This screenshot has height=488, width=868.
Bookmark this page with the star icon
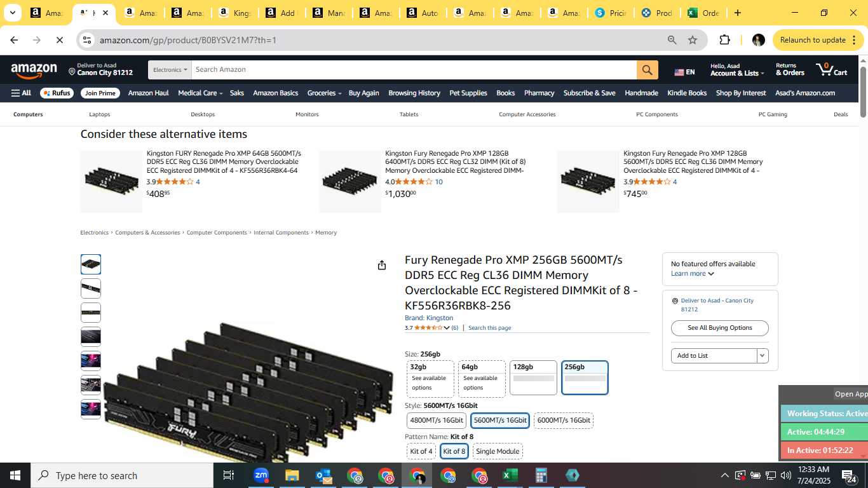(x=693, y=40)
